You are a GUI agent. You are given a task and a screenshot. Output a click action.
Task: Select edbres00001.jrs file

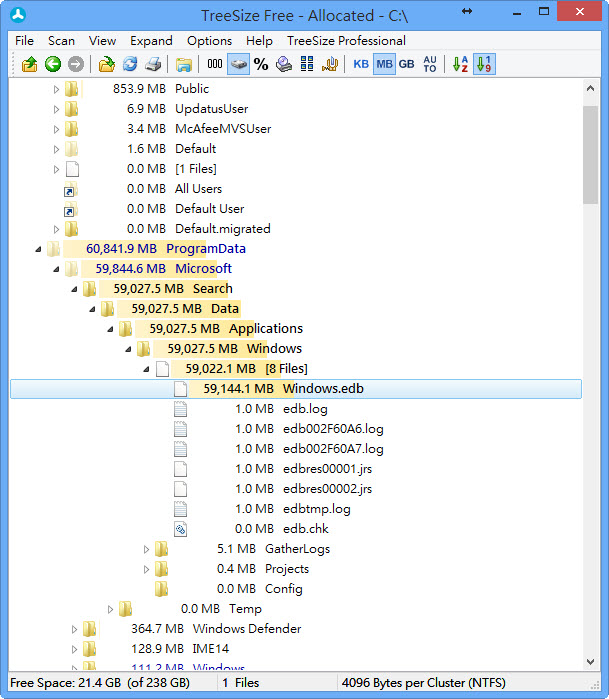tap(327, 469)
